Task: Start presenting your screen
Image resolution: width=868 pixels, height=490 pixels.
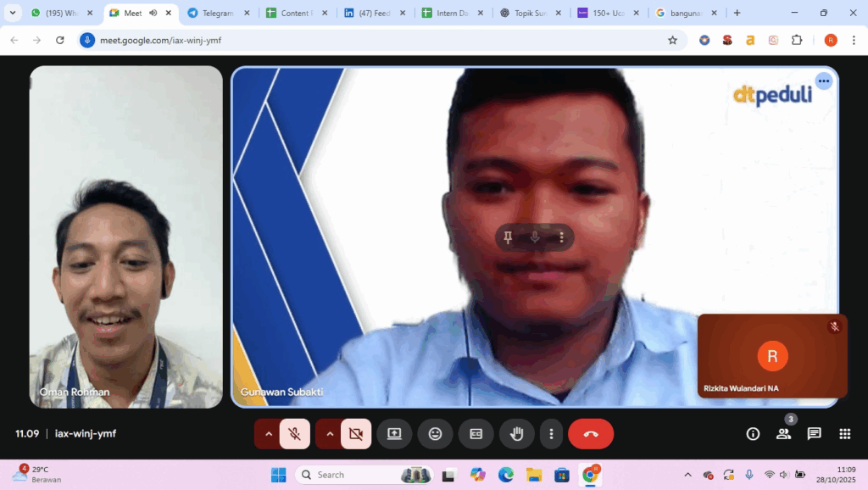Action: [x=394, y=434]
